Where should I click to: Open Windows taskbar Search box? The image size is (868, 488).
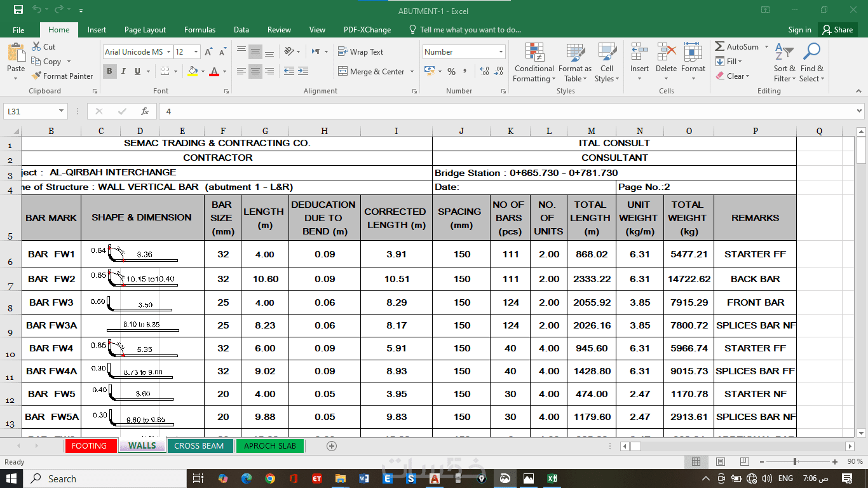pyautogui.click(x=62, y=478)
